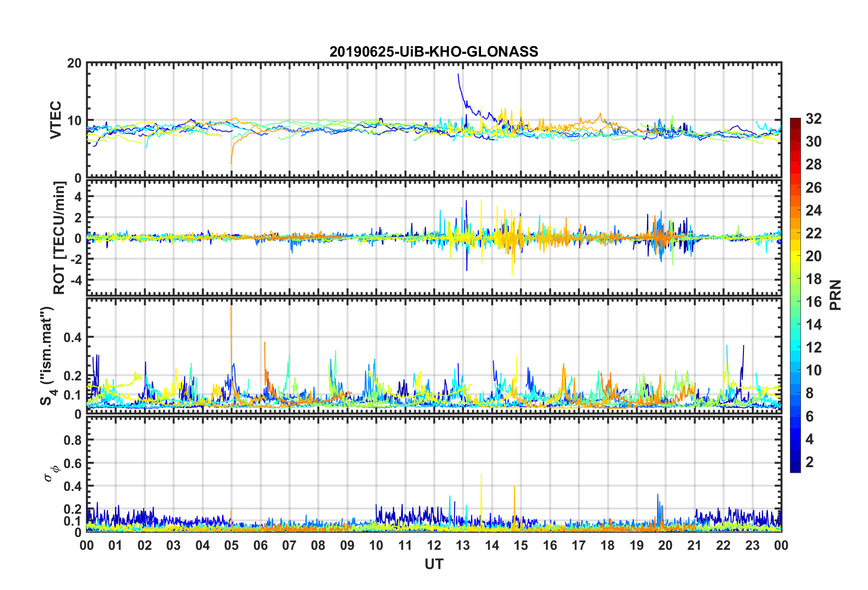Click UT axis tick label 09
The image size is (868, 590).
(x=347, y=545)
